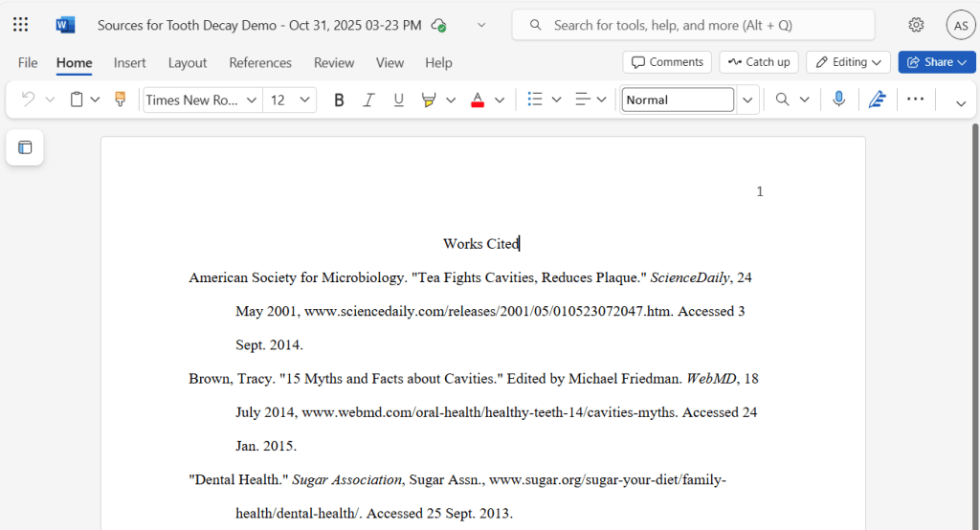Open the document title dropdown chevron
The image size is (980, 530).
pyautogui.click(x=481, y=26)
